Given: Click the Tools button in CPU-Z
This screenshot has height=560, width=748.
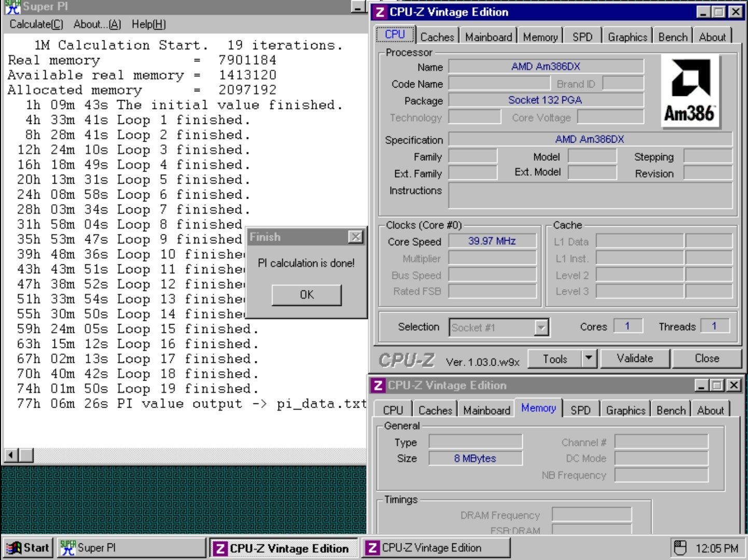Looking at the screenshot, I should point(555,359).
